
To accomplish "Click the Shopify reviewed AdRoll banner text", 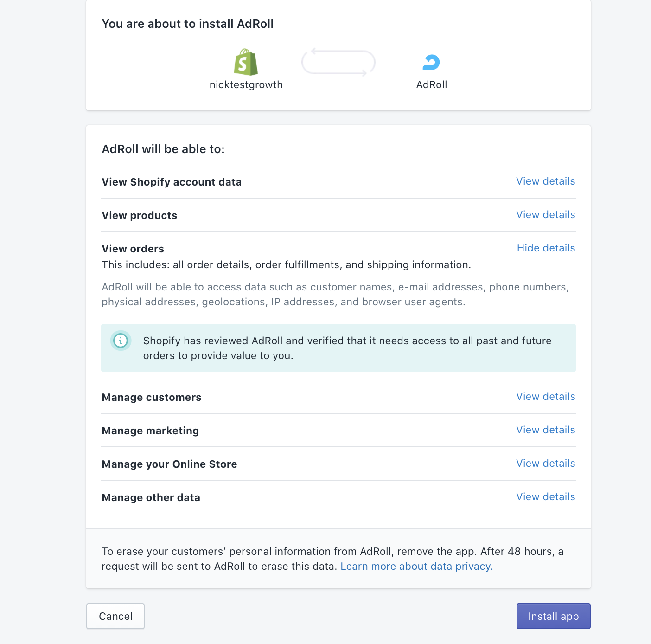I will (x=347, y=348).
